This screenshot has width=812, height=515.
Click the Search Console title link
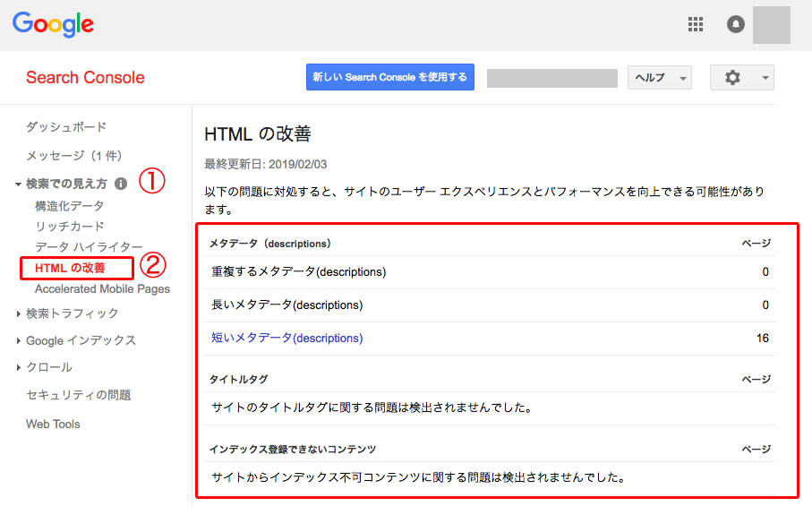(85, 78)
